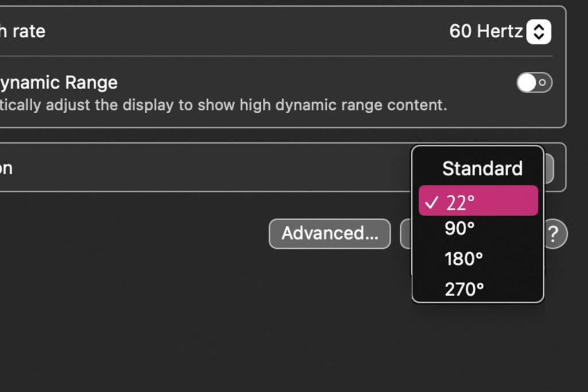
Task: Toggle the High Dynamic Range switch
Action: [x=535, y=83]
